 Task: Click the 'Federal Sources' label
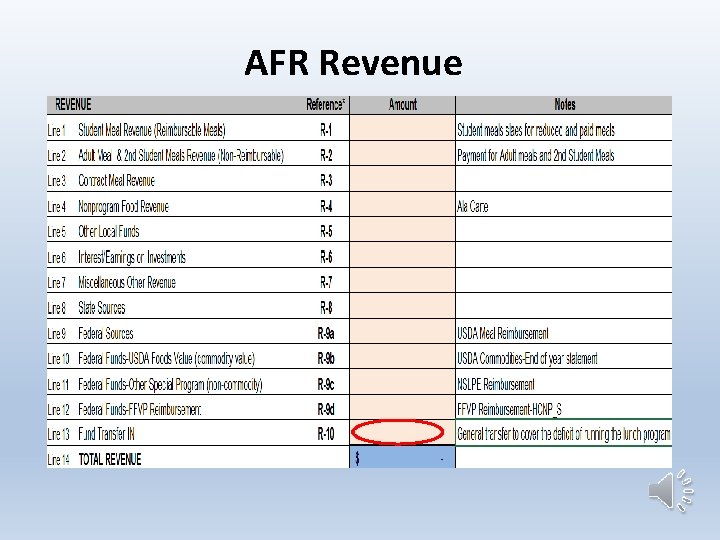(106, 333)
